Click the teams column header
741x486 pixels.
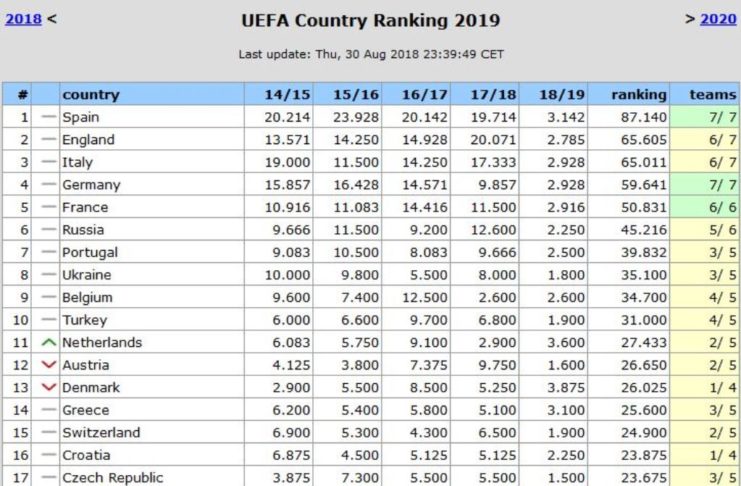point(712,94)
